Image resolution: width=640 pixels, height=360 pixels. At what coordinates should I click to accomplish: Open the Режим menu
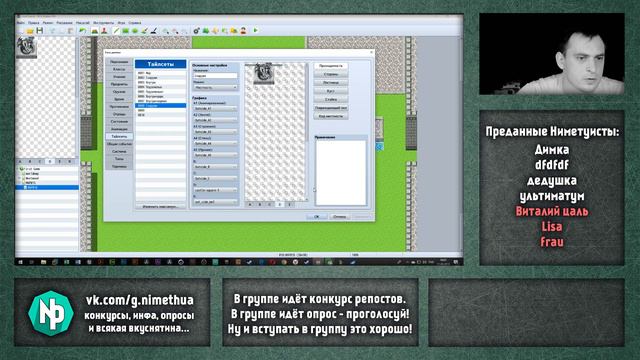coord(48,23)
